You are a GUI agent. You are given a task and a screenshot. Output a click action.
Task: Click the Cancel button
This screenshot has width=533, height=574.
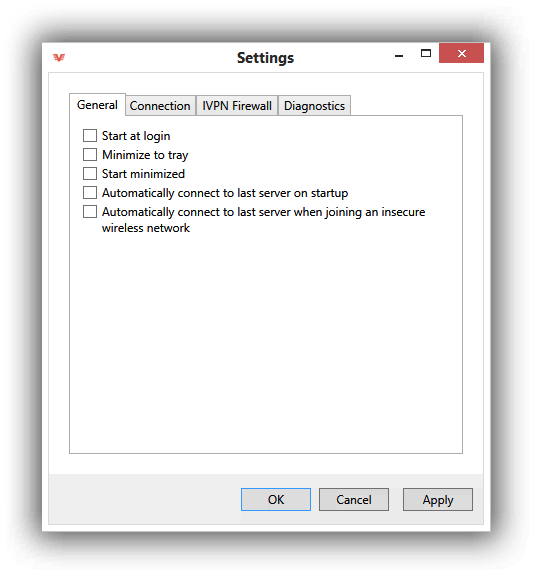(354, 499)
